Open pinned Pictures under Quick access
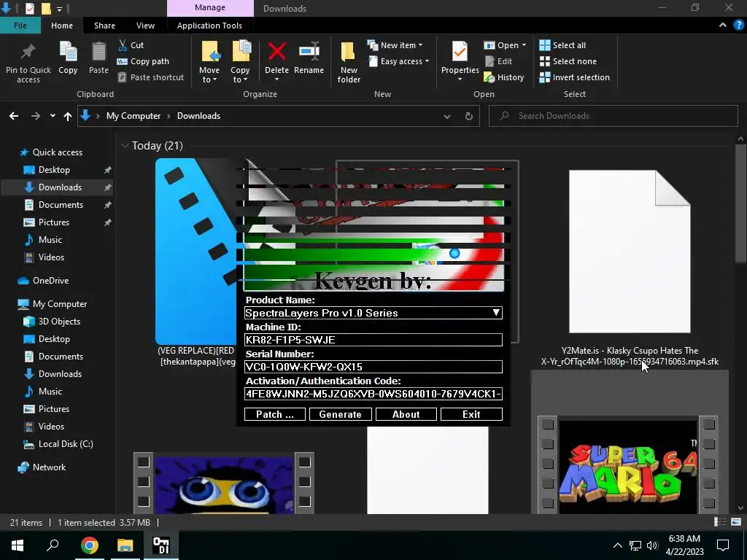Screen dimensions: 747x560 (54, 222)
